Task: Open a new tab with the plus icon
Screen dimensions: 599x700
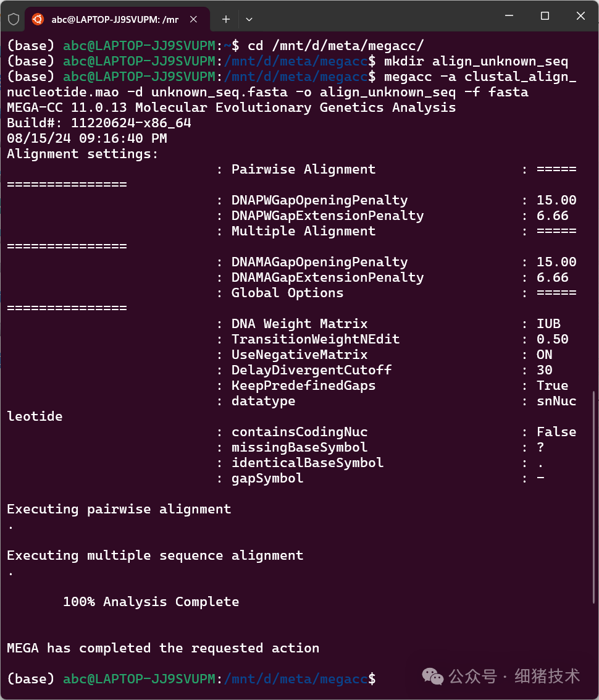Action: (x=226, y=19)
